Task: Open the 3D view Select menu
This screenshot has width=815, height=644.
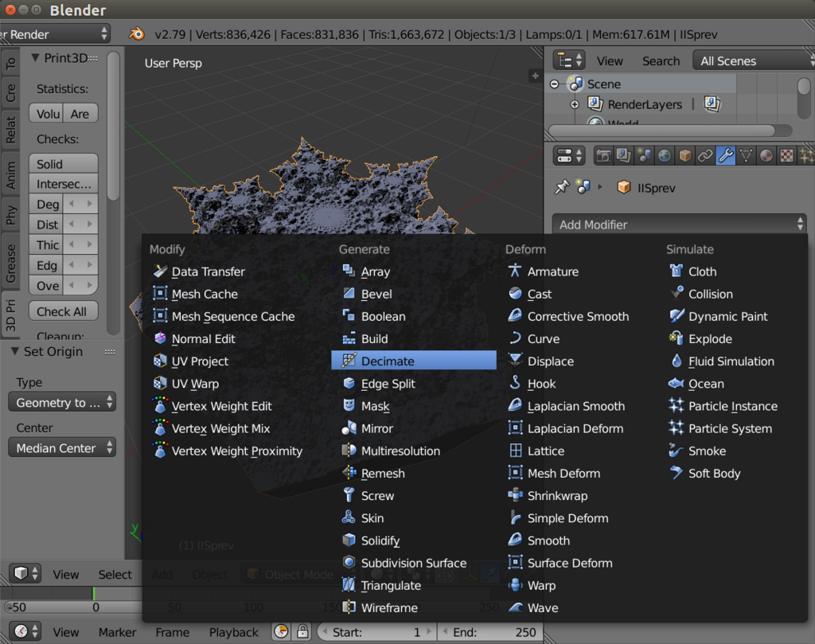Action: pos(115,575)
